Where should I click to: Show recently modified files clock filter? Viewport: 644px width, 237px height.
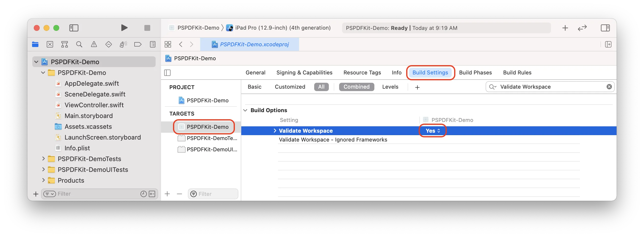[x=143, y=194]
